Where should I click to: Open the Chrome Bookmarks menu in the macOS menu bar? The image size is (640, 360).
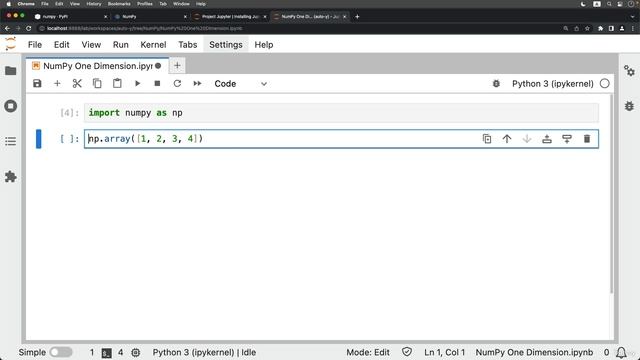click(x=119, y=4)
